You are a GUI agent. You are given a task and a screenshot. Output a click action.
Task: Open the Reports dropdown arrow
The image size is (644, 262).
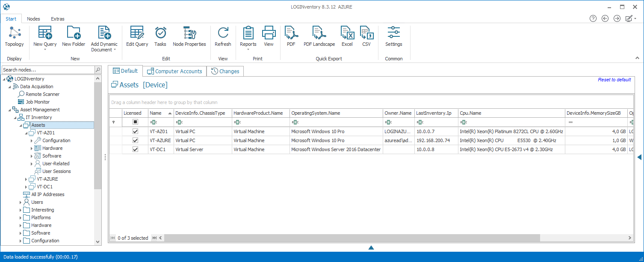pyautogui.click(x=248, y=50)
